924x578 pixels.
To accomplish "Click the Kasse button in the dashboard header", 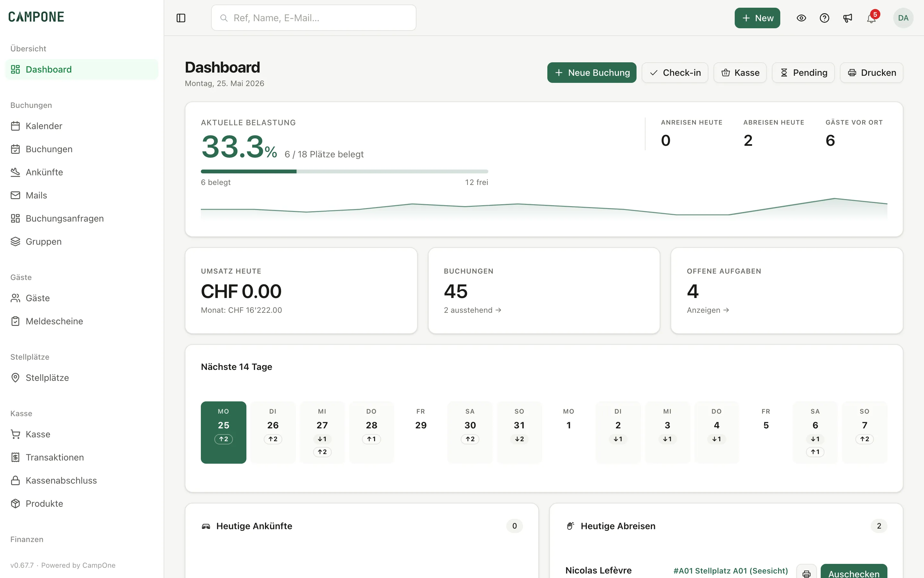I will pyautogui.click(x=740, y=73).
